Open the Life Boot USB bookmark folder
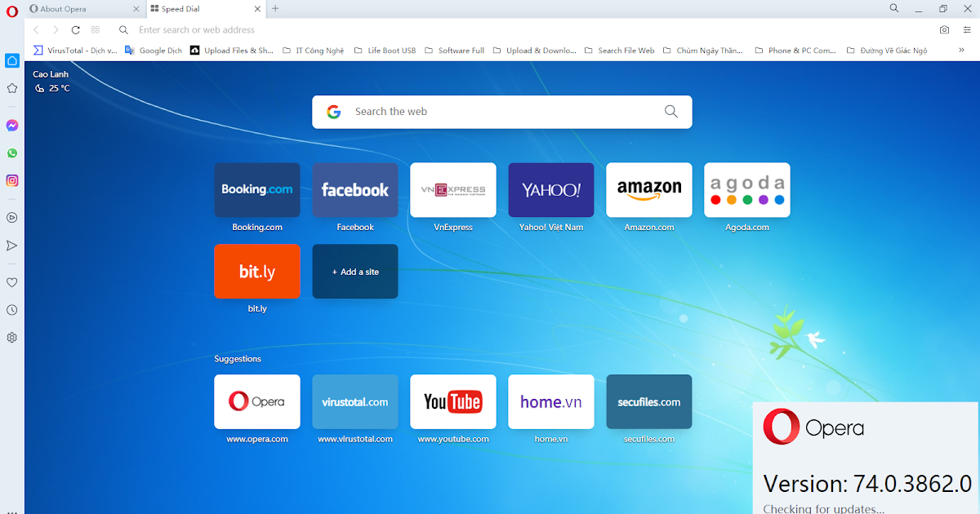This screenshot has width=980, height=514. [385, 50]
